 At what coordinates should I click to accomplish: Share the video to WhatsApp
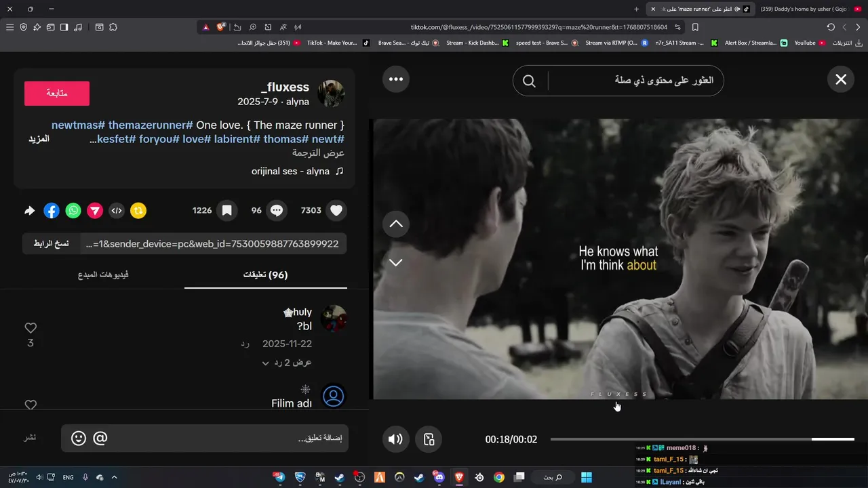tap(73, 210)
